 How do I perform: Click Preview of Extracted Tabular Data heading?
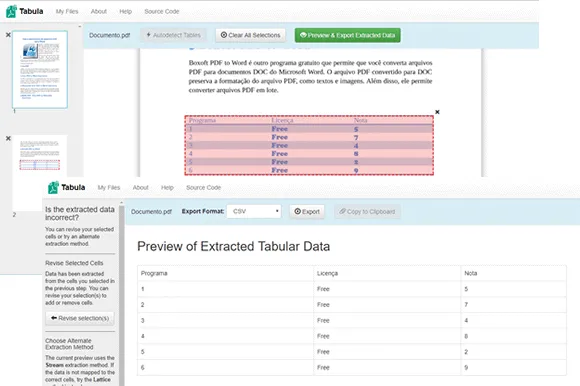pos(233,246)
